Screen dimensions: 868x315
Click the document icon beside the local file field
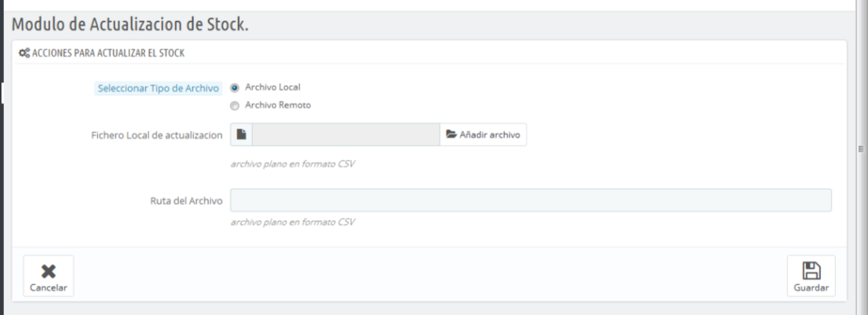coord(241,134)
